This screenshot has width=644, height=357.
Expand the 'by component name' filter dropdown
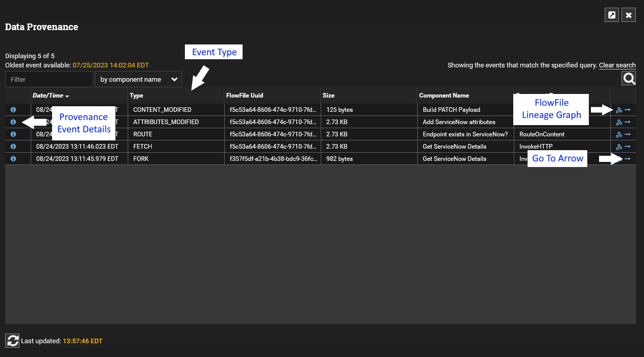[x=138, y=79]
